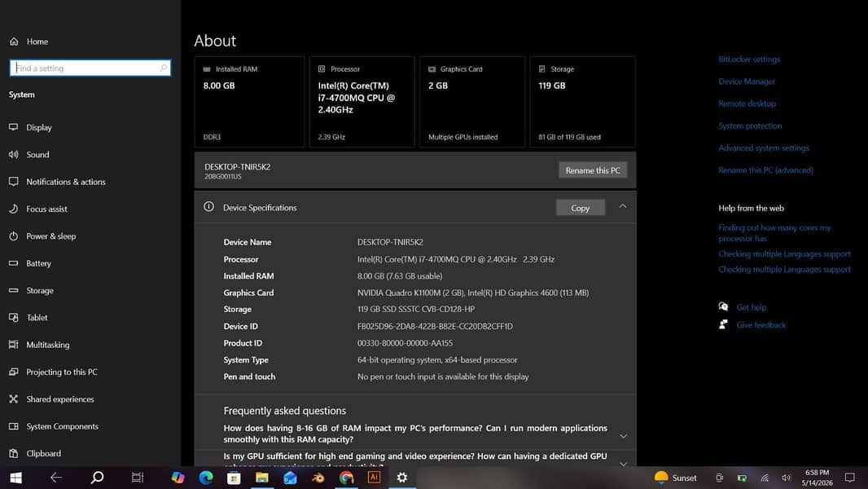The height and width of the screenshot is (489, 868).
Task: Open Microsoft Edge from taskbar
Action: [206, 478]
